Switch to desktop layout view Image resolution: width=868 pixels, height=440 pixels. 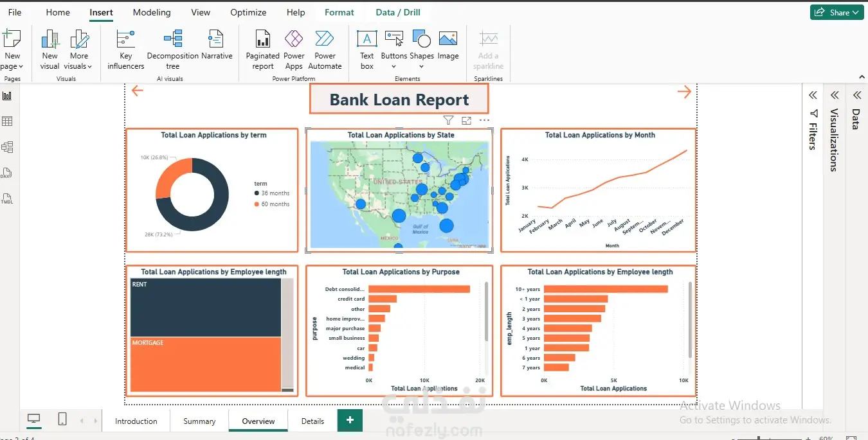[x=34, y=419]
